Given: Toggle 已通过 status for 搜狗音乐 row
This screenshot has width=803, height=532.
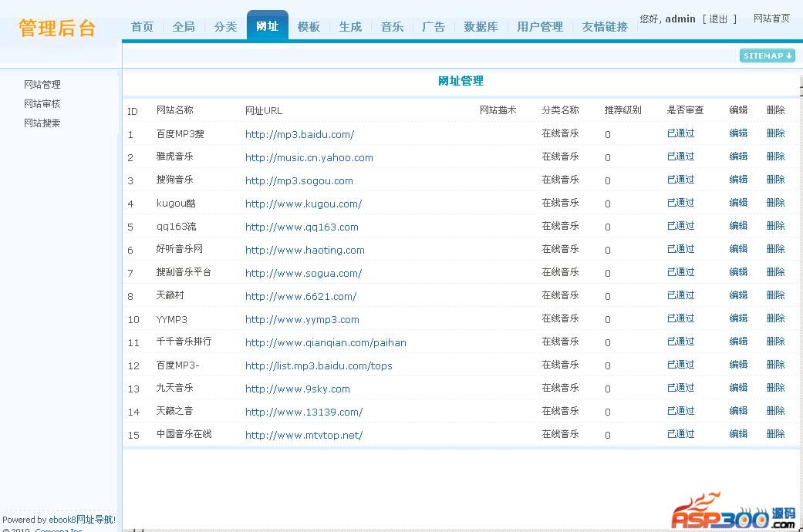Looking at the screenshot, I should point(680,180).
